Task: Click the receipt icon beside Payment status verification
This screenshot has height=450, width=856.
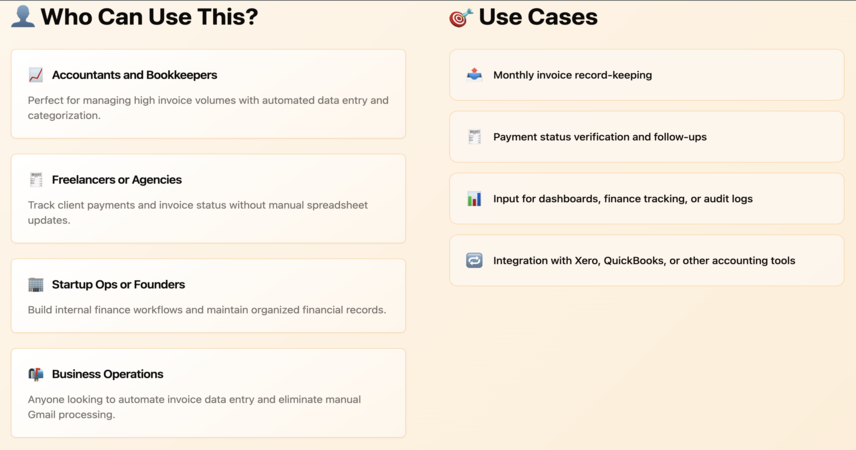Action: [474, 137]
